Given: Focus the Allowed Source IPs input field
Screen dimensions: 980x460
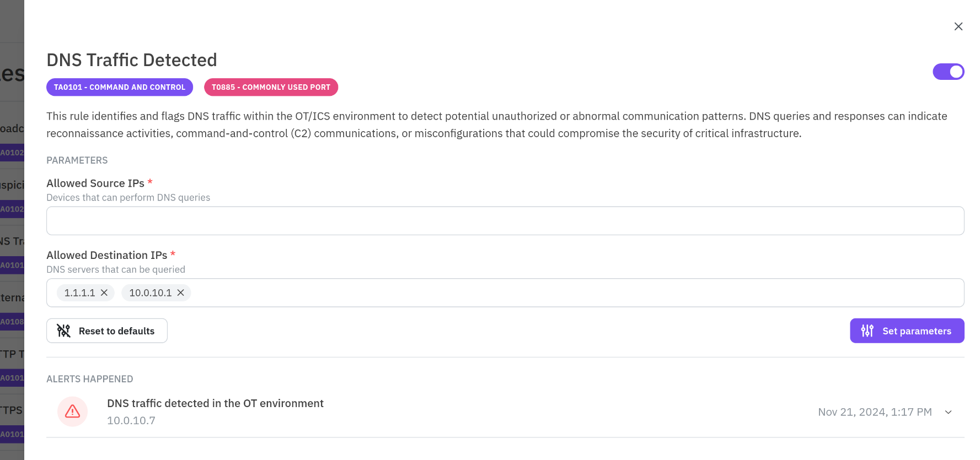Looking at the screenshot, I should [x=505, y=221].
